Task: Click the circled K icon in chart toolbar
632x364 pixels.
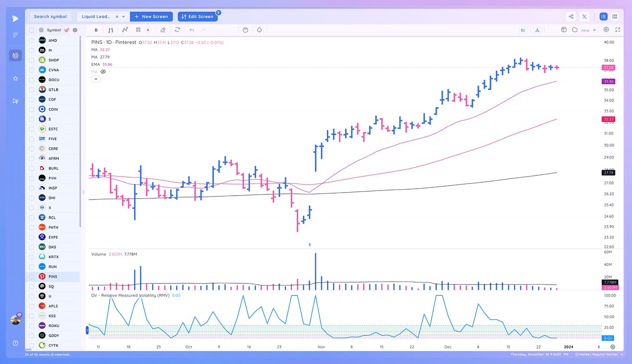Action: 148,30
